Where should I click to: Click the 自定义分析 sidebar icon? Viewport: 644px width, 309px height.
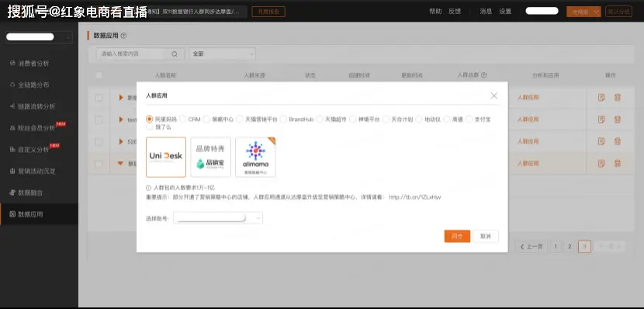[12, 150]
